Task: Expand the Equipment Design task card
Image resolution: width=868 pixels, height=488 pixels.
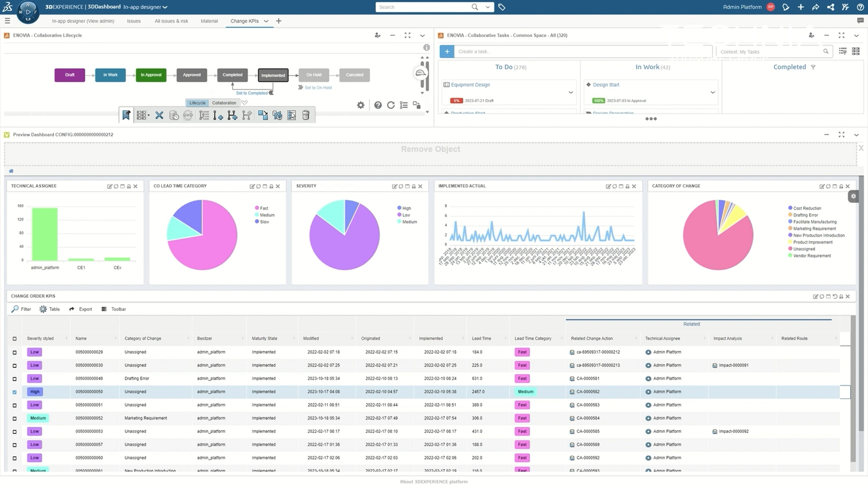Action: click(571, 92)
